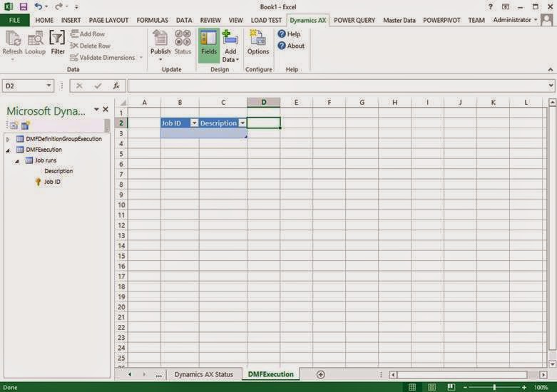Click Delete Row in the ribbon
The width and height of the screenshot is (557, 392).
tap(91, 46)
